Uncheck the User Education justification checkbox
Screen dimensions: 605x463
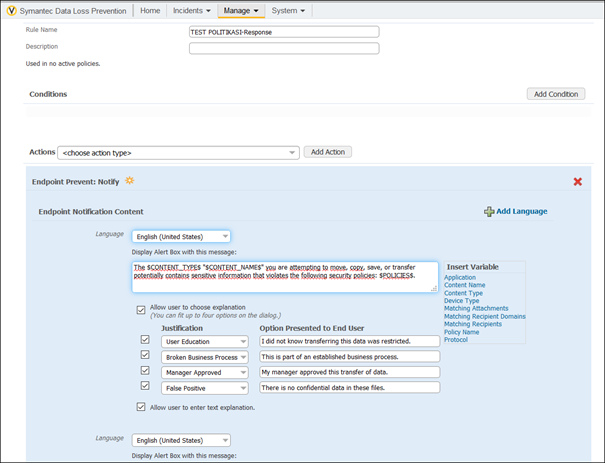click(x=145, y=339)
